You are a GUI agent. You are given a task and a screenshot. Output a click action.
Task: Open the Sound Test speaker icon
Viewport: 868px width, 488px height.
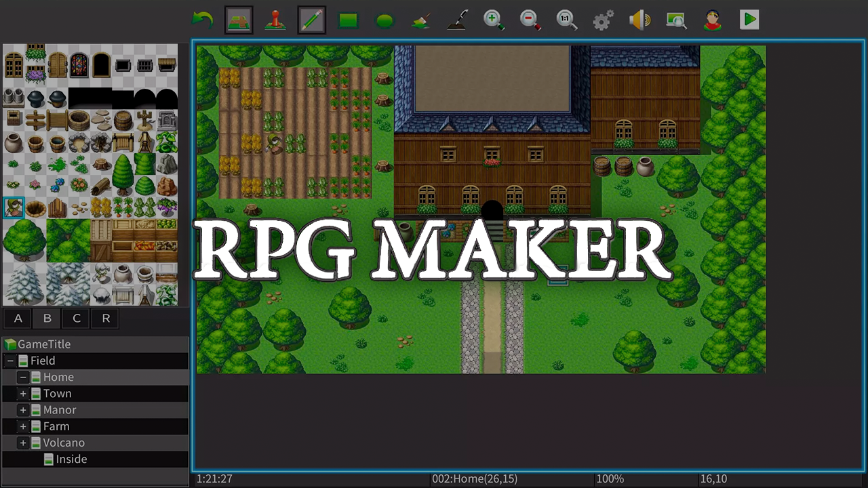(x=639, y=20)
